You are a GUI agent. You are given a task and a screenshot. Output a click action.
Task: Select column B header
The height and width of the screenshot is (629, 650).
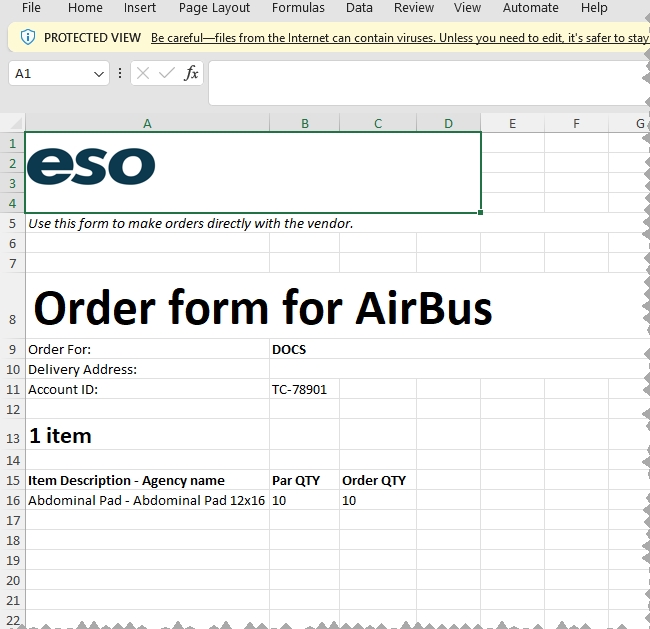tap(305, 124)
